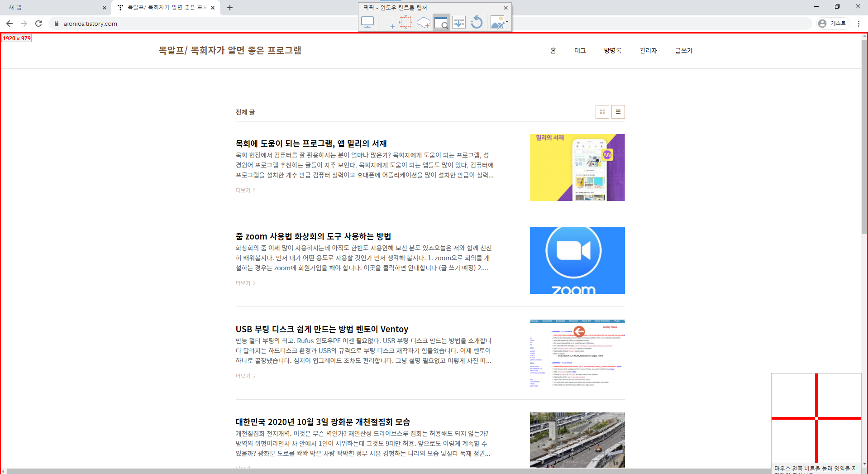Click excerpt text of 개천절집회 post
The width and height of the screenshot is (868, 474).
click(363, 444)
